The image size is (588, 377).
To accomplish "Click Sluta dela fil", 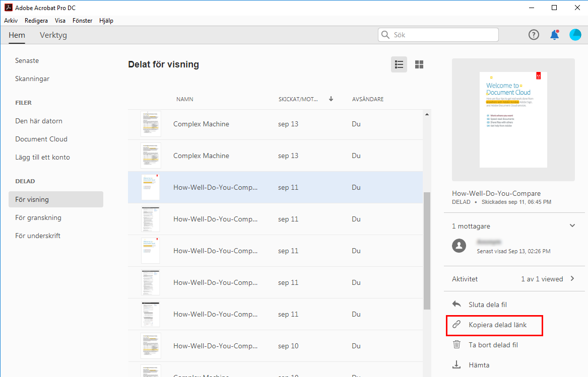I will click(x=488, y=305).
